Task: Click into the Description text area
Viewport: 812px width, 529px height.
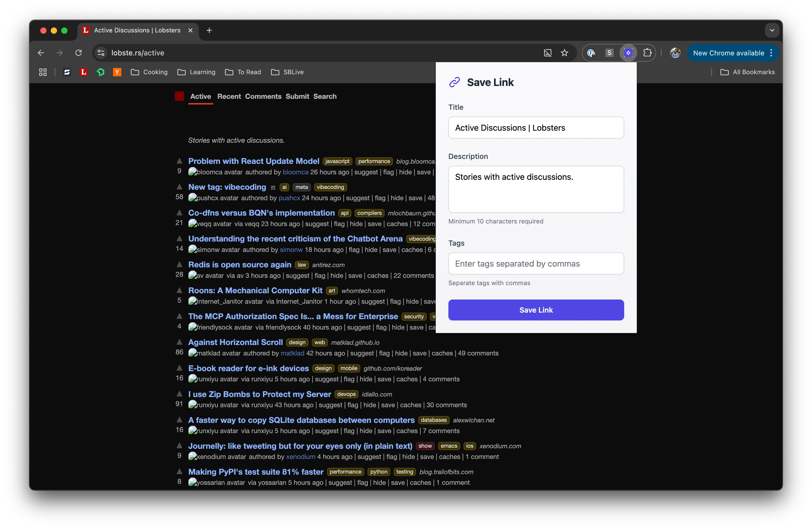Action: pyautogui.click(x=536, y=189)
